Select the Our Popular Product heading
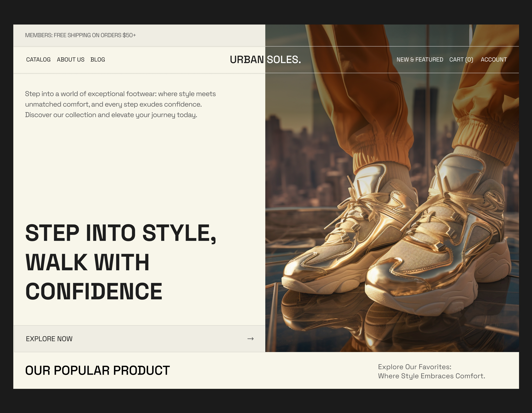This screenshot has width=532, height=413. click(97, 371)
